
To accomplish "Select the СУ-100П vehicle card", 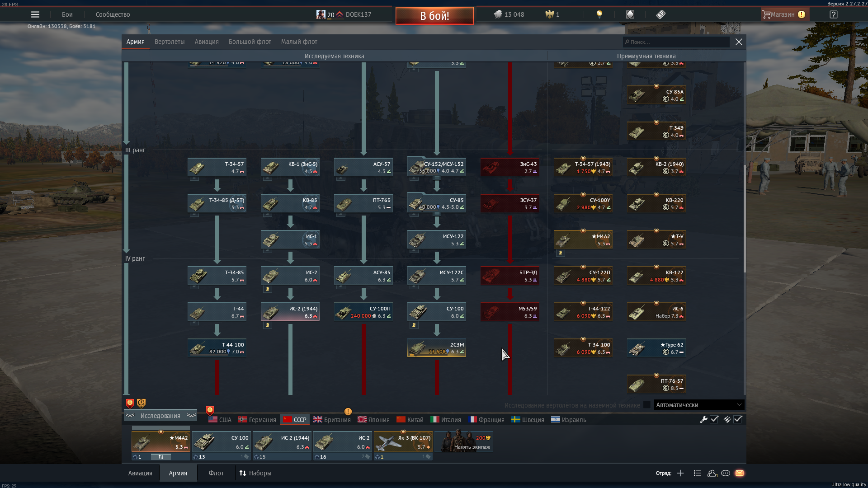I will pos(363,312).
